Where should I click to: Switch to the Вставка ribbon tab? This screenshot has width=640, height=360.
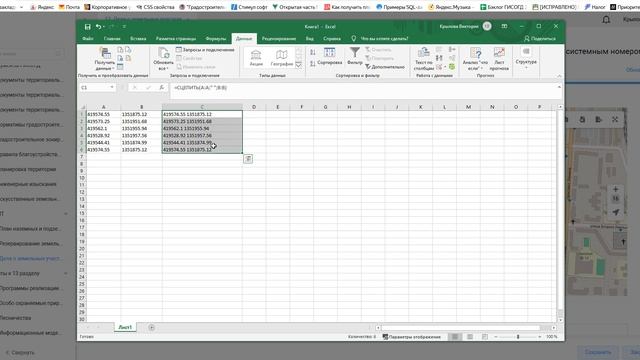click(x=138, y=39)
